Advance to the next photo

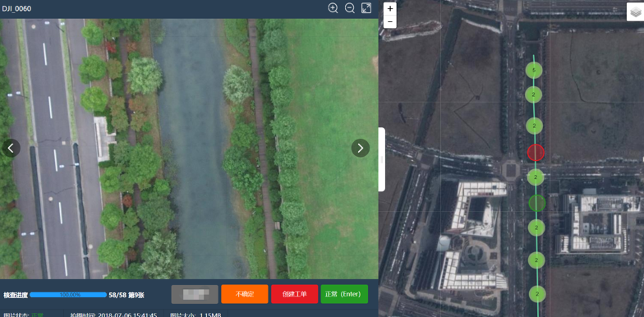pyautogui.click(x=360, y=148)
